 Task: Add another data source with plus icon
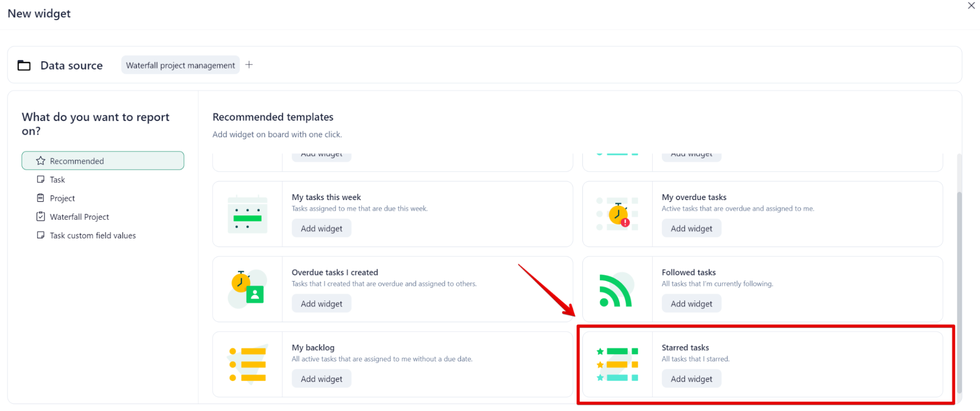tap(249, 65)
